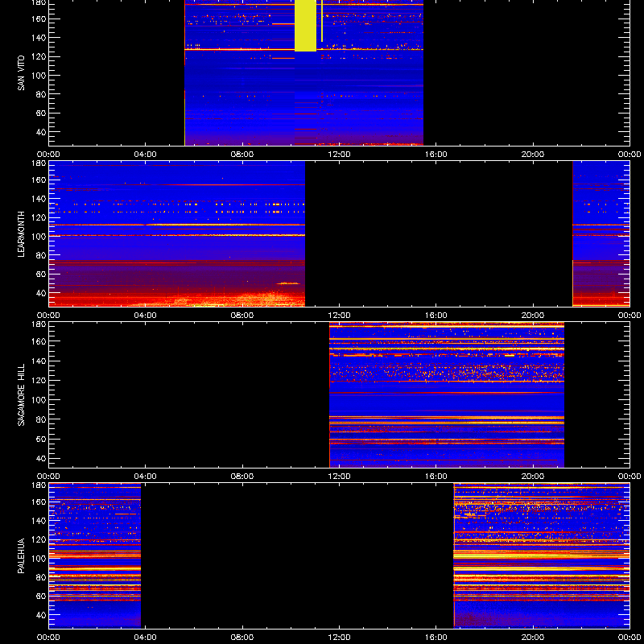This screenshot has width=644, height=644.
Task: Click the SAGAMORE HILL station label
Action: point(22,394)
